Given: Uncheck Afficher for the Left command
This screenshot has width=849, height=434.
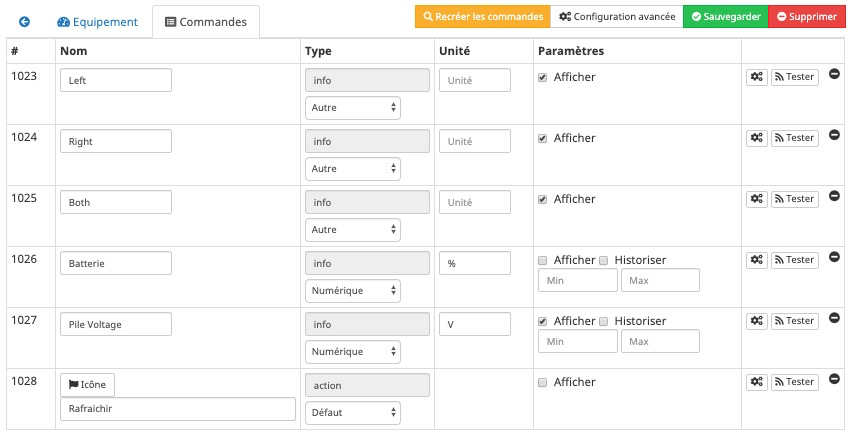Looking at the screenshot, I should [543, 77].
